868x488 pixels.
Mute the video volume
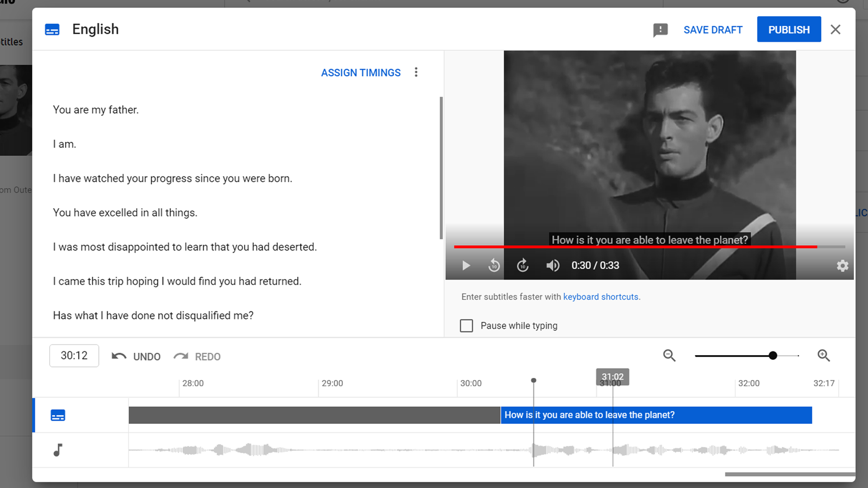(x=552, y=266)
